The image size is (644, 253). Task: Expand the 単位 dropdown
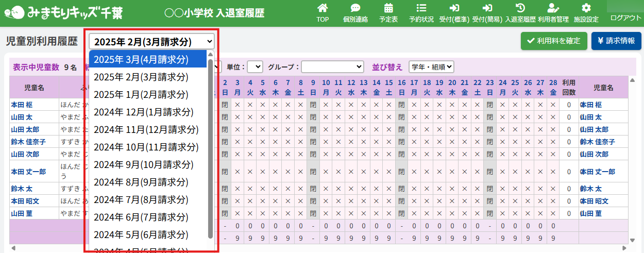tap(255, 67)
